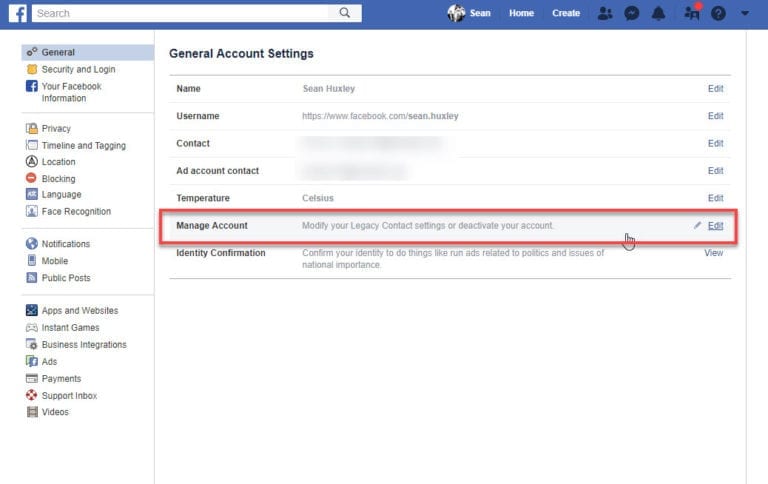768x484 pixels.
Task: Open Friend Requests icon in top bar
Action: point(605,13)
